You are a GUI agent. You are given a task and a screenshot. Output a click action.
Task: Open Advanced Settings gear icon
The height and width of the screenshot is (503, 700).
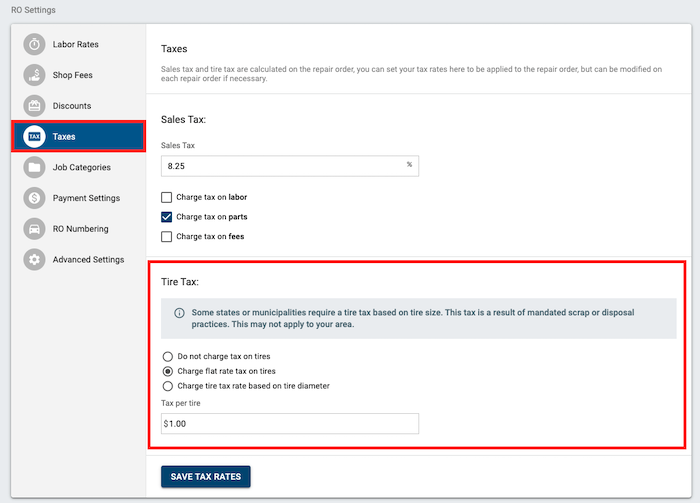[34, 259]
